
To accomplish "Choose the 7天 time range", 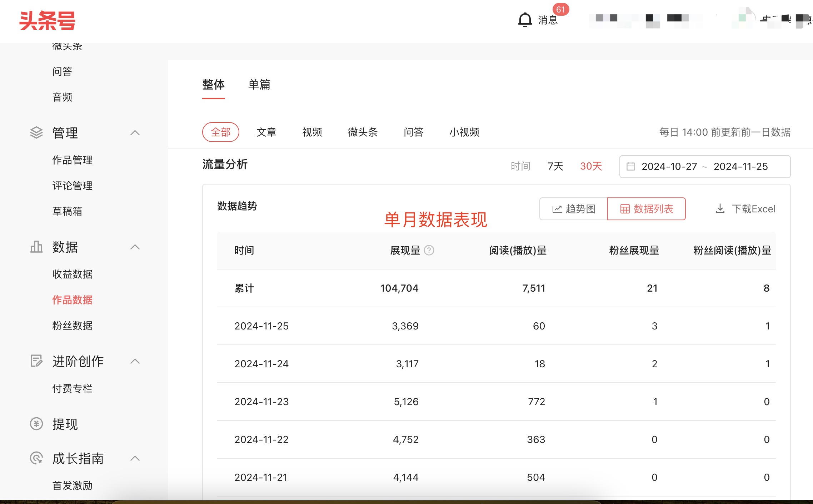I will coord(555,166).
